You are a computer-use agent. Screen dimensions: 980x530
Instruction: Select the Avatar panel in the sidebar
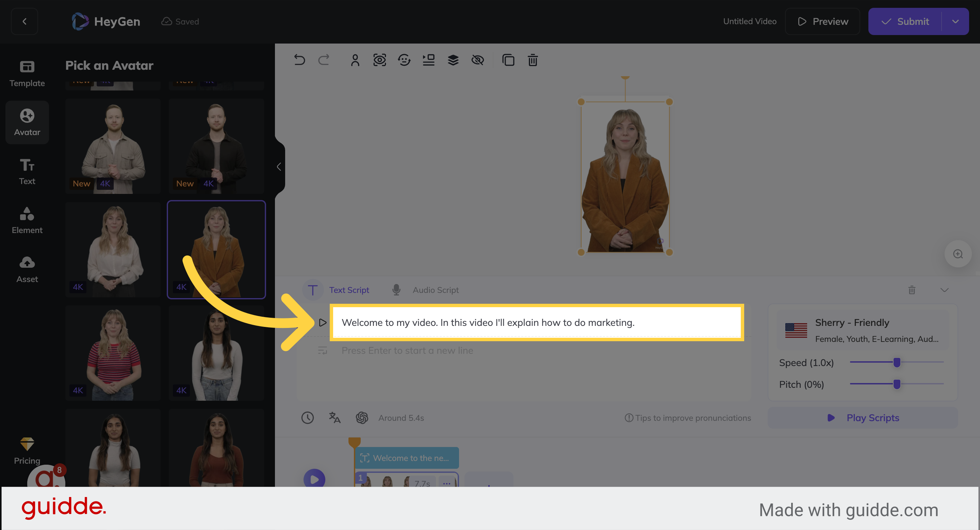point(27,122)
